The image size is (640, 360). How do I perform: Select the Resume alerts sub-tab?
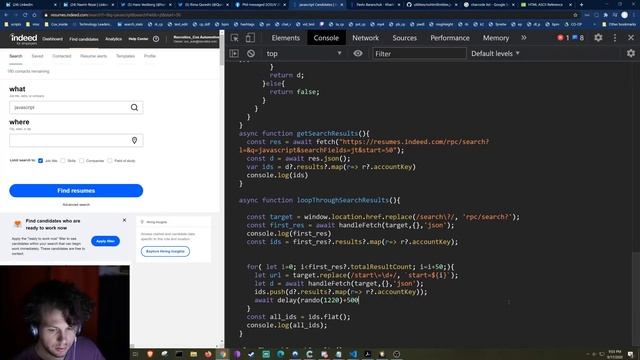93,56
